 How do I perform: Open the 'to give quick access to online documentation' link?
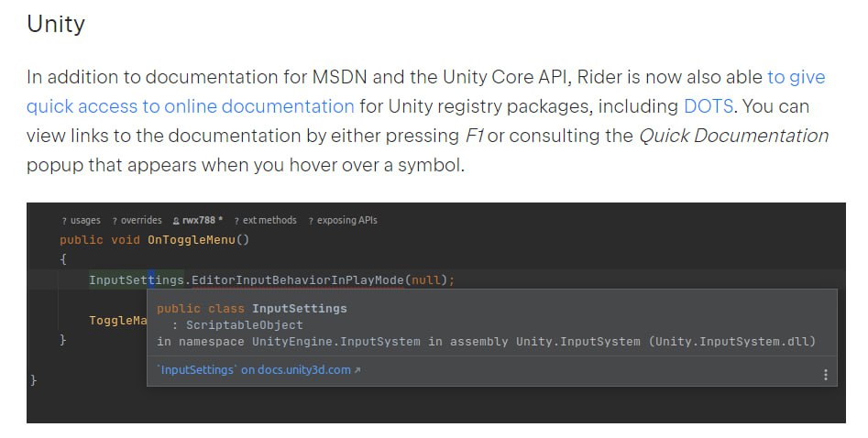[191, 105]
